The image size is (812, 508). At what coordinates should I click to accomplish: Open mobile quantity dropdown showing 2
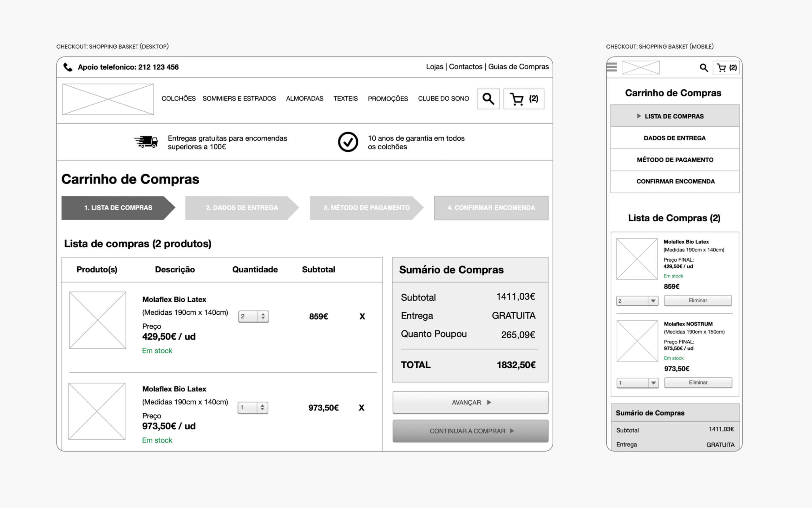point(637,301)
